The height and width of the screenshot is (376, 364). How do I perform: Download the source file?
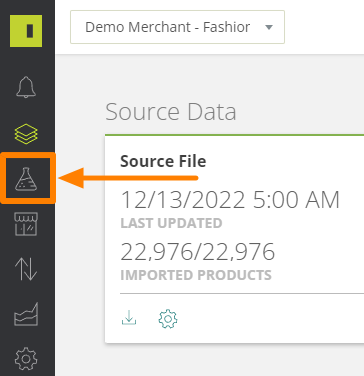[x=129, y=318]
